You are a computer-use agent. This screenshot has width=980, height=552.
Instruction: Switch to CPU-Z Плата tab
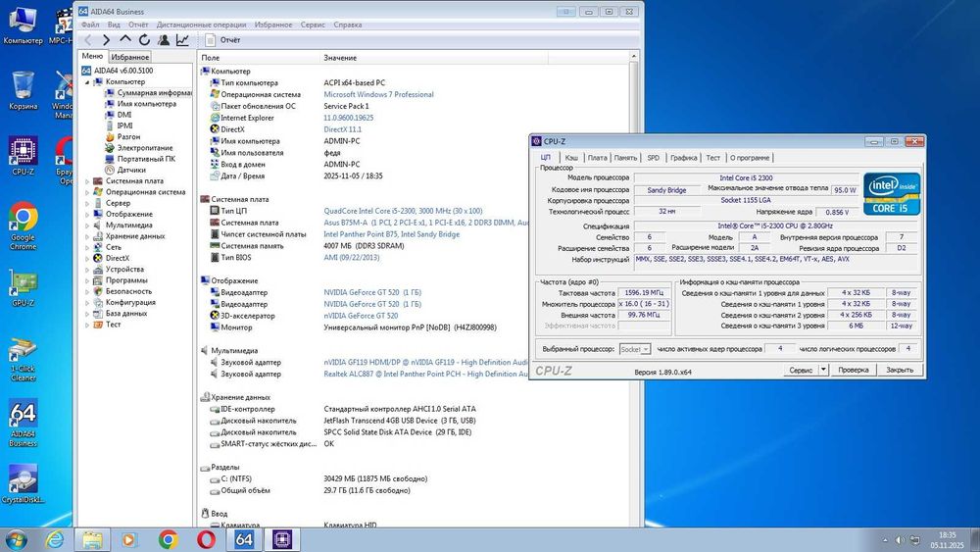coord(597,158)
